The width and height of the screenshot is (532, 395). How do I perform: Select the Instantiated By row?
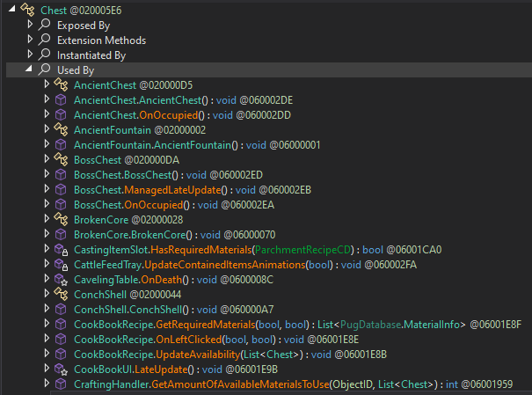[91, 55]
